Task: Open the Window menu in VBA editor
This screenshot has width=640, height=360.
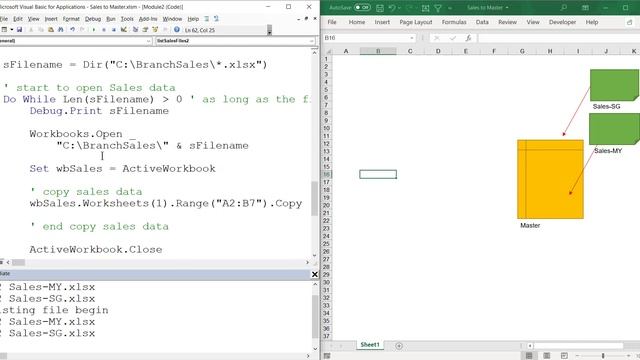Action: pyautogui.click(x=172, y=19)
